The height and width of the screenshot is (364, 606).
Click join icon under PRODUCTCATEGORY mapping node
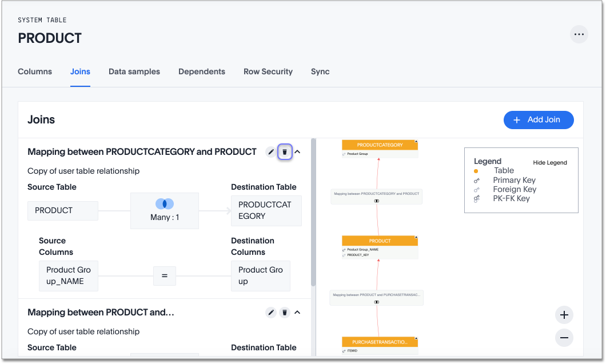(x=377, y=201)
